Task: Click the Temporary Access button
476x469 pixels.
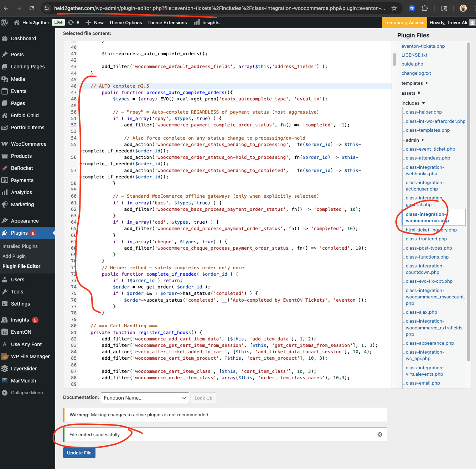Action: tap(404, 22)
